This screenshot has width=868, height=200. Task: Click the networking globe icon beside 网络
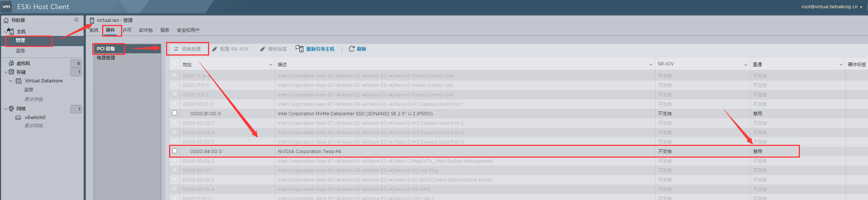click(x=11, y=109)
